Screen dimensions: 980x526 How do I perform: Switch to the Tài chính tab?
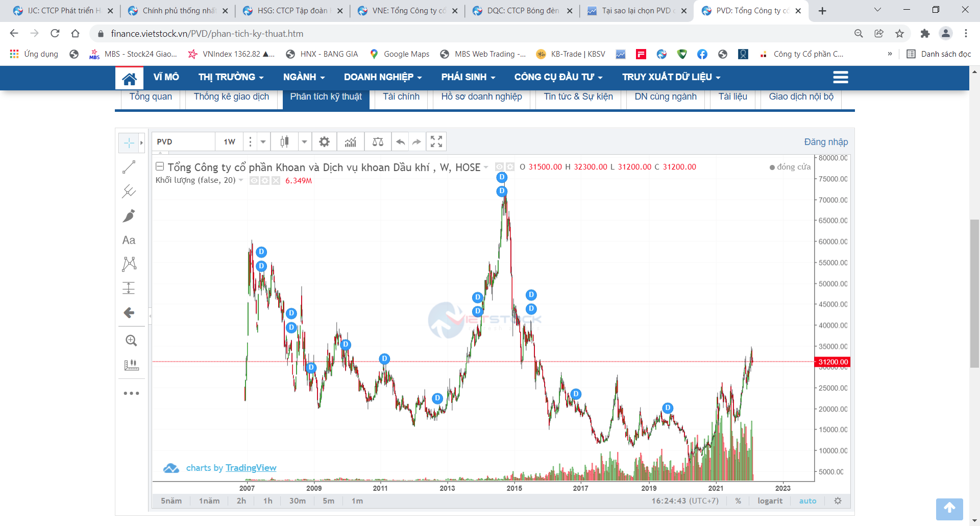click(401, 97)
